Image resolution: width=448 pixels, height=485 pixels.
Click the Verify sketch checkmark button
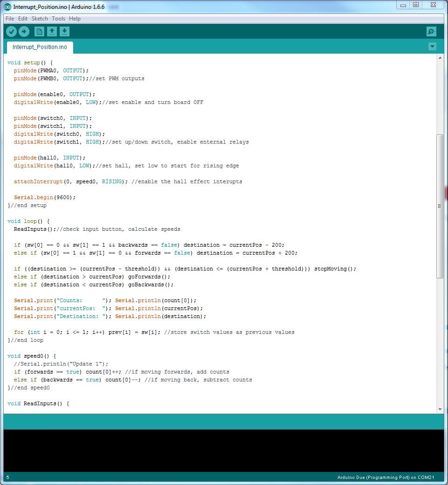coord(12,31)
